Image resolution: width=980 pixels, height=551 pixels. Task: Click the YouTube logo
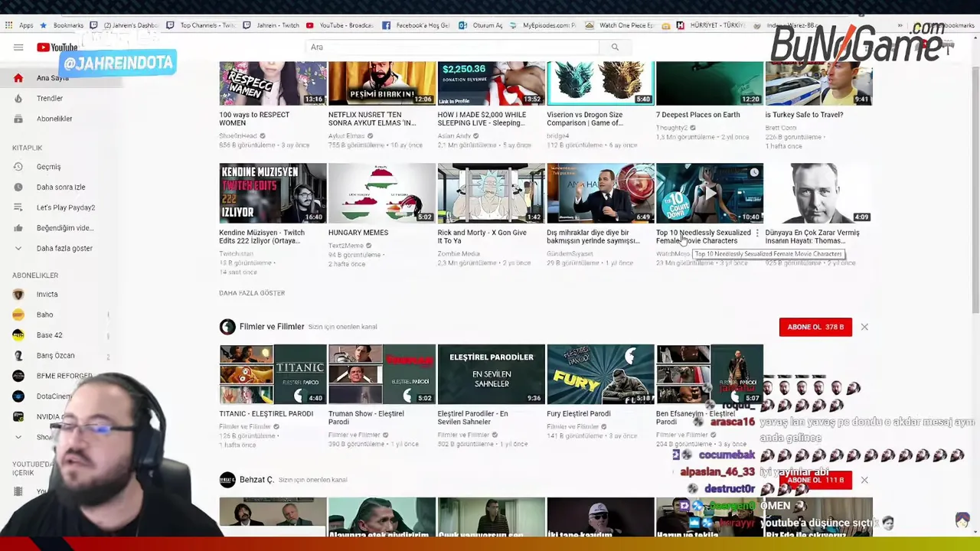pos(57,47)
